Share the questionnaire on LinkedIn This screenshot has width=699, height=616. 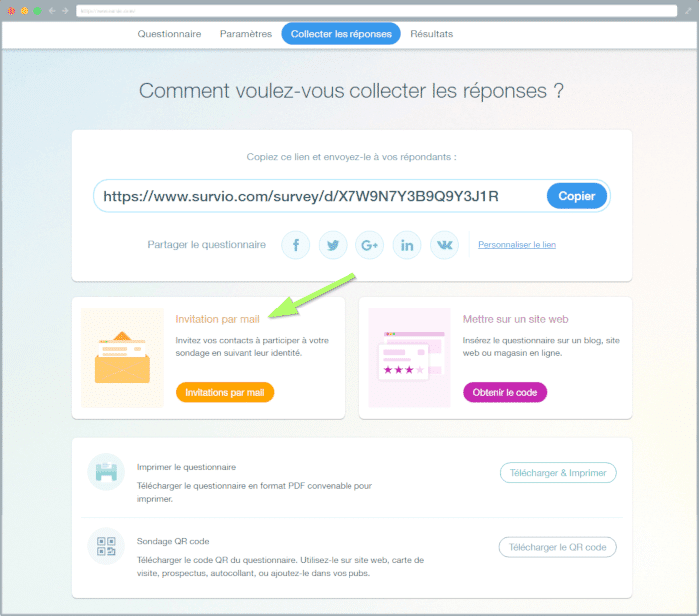(407, 245)
